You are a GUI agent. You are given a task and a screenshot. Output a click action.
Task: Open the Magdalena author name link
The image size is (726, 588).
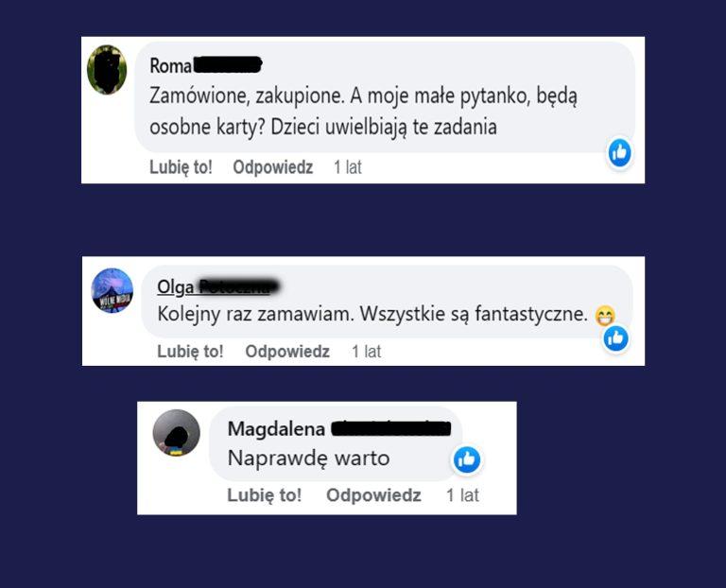(339, 429)
